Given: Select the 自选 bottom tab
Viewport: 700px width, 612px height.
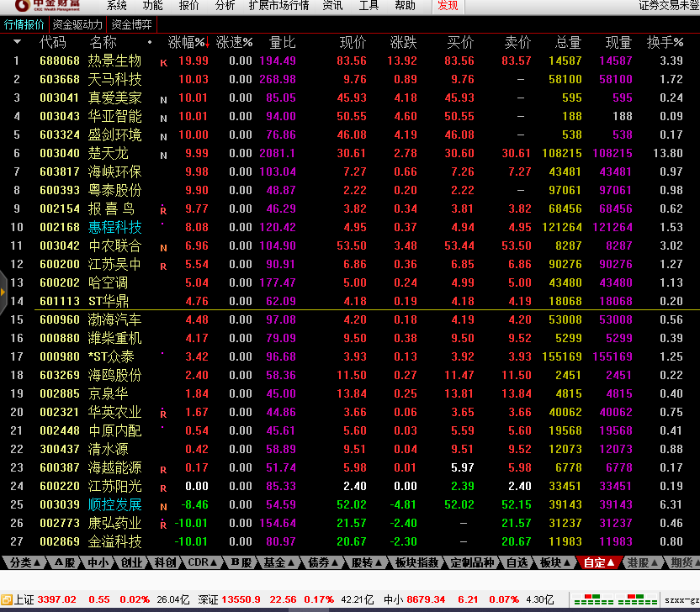Looking at the screenshot, I should click(x=517, y=562).
